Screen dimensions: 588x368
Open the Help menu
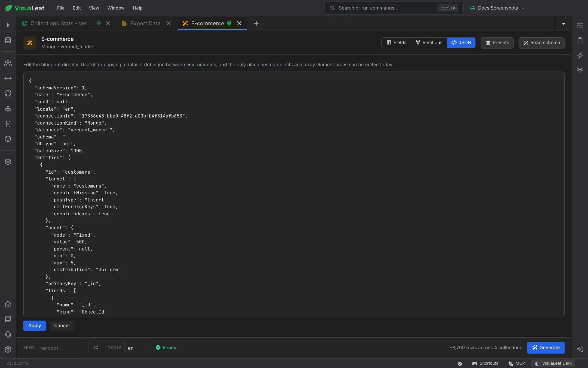(x=138, y=8)
